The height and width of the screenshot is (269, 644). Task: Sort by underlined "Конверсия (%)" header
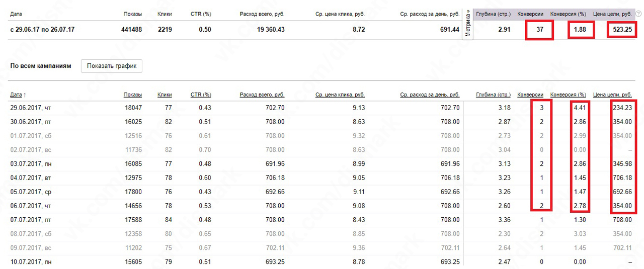pyautogui.click(x=568, y=95)
